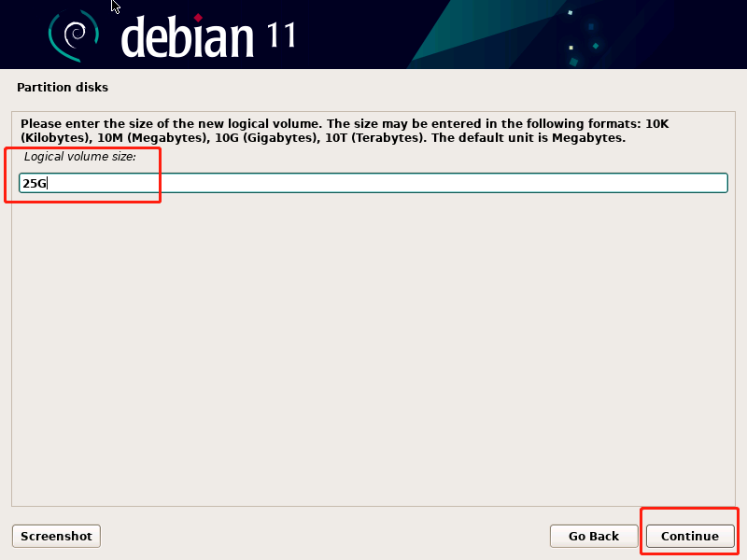Image resolution: width=747 pixels, height=560 pixels.
Task: Click the red diamond dot above debian wordmark
Action: point(198,18)
